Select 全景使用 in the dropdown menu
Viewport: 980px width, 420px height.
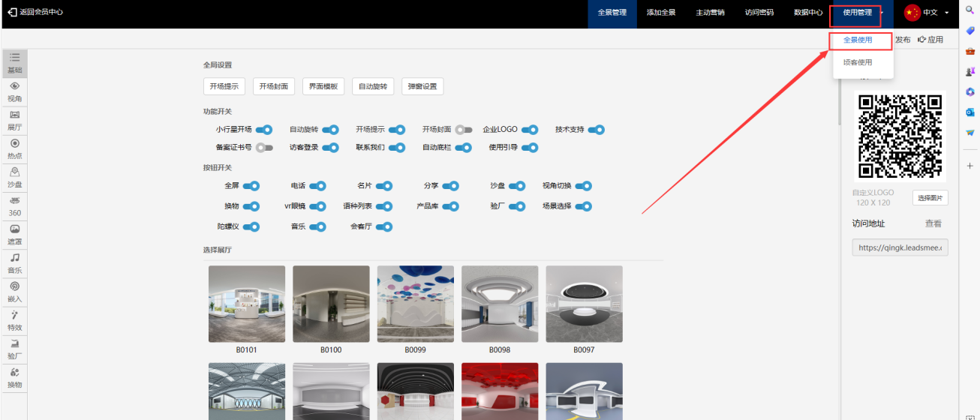pos(858,40)
